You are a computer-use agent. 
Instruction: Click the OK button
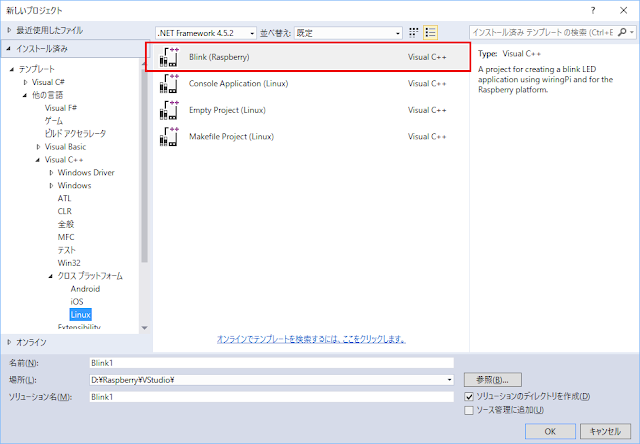pos(550,431)
